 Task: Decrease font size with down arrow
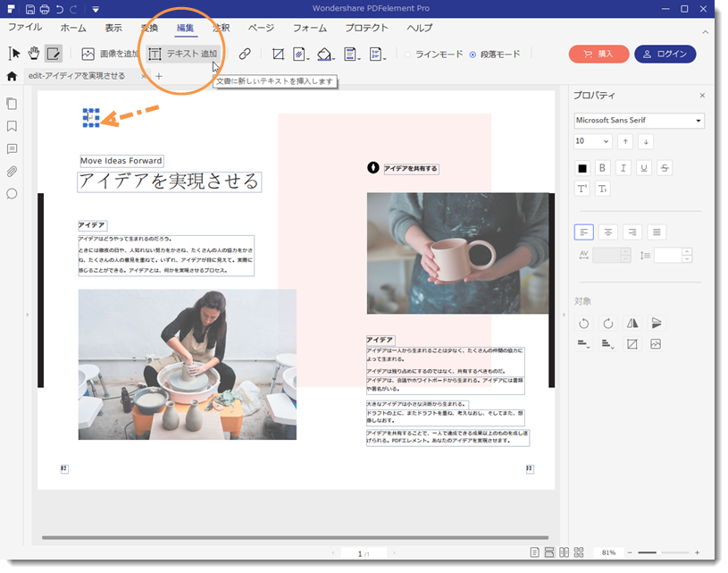coord(646,142)
